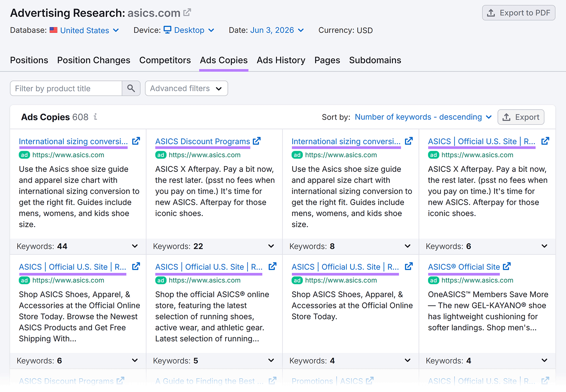
Task: Open external link icon beside ASICS Discount Programs with 22 keywords
Action: point(257,141)
